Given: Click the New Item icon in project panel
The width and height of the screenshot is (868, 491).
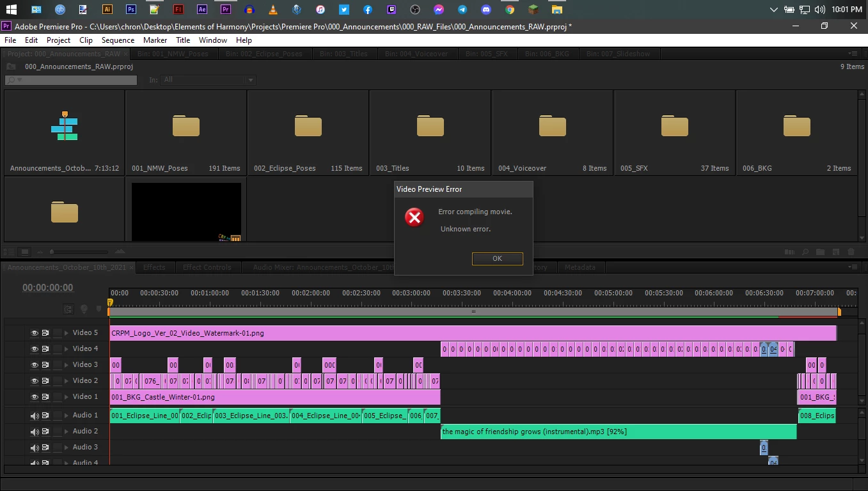Looking at the screenshot, I should 836,252.
